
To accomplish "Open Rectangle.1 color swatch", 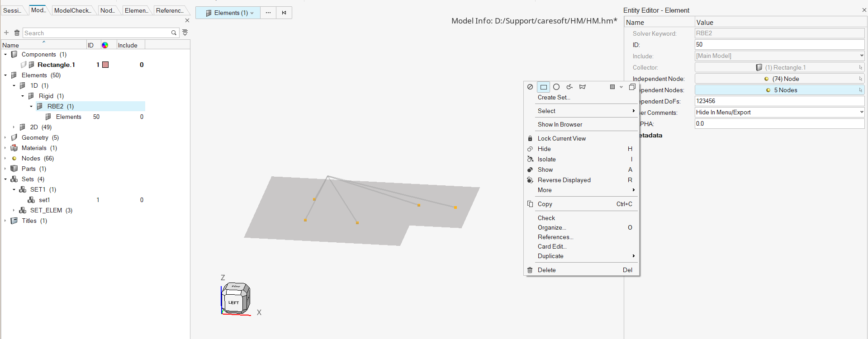I will (105, 65).
